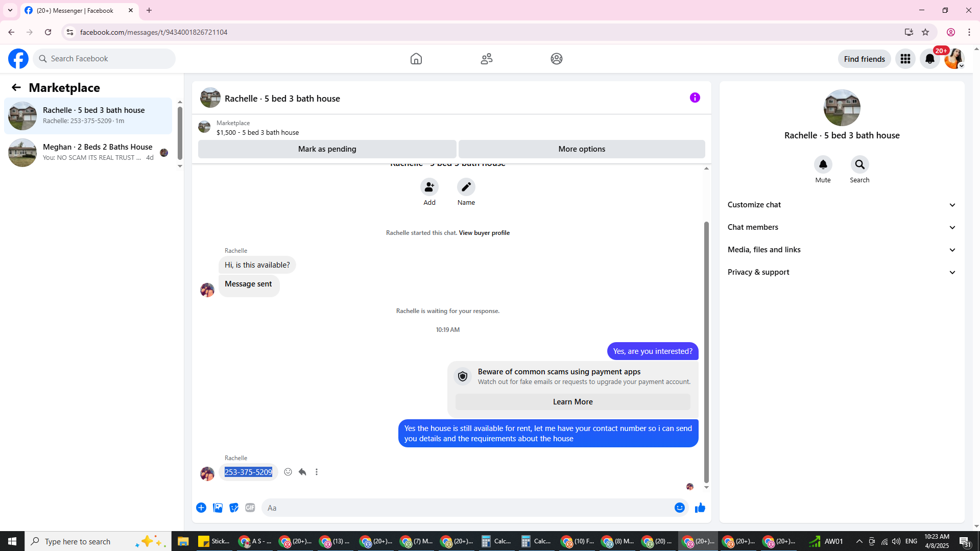Click the large listing thumbnail in right panel
The width and height of the screenshot is (980, 551).
(x=842, y=108)
